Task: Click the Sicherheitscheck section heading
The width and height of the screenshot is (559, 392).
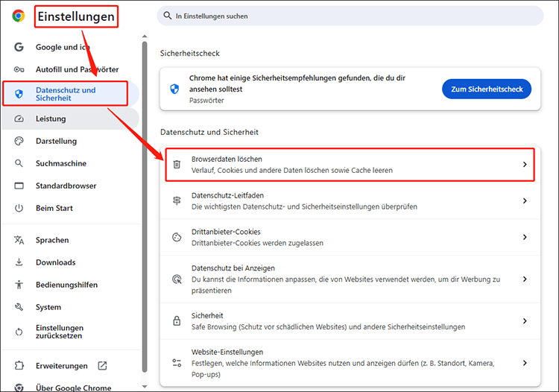Action: (189, 54)
